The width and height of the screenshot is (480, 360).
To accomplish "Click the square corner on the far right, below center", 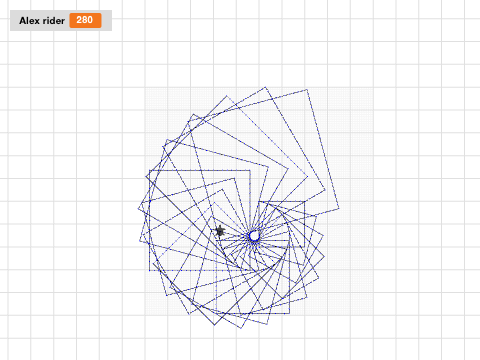I will 324,257.
